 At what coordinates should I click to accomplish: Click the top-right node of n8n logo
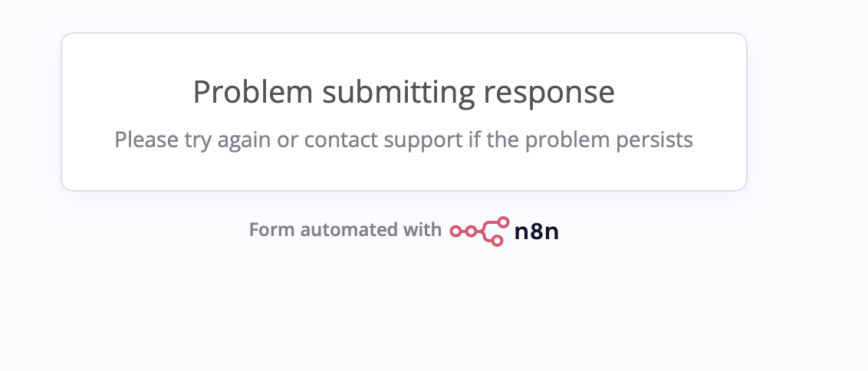[503, 222]
